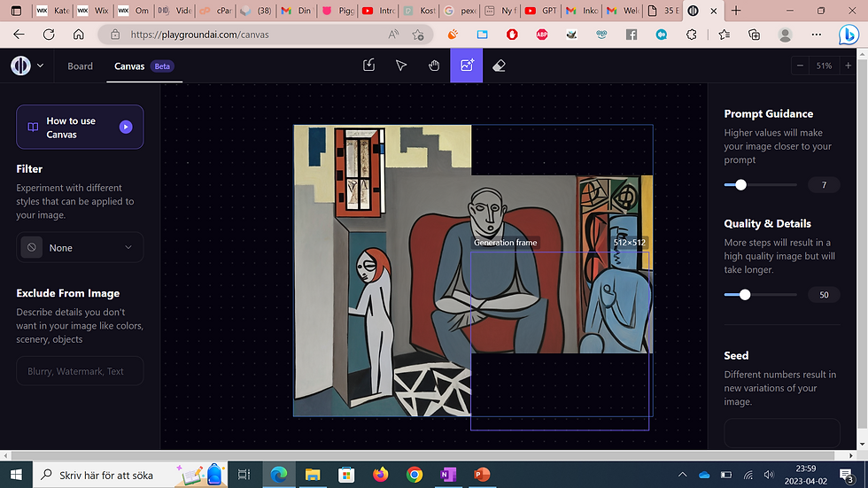
Task: Open Microsoft Store from the taskbar
Action: (346, 474)
